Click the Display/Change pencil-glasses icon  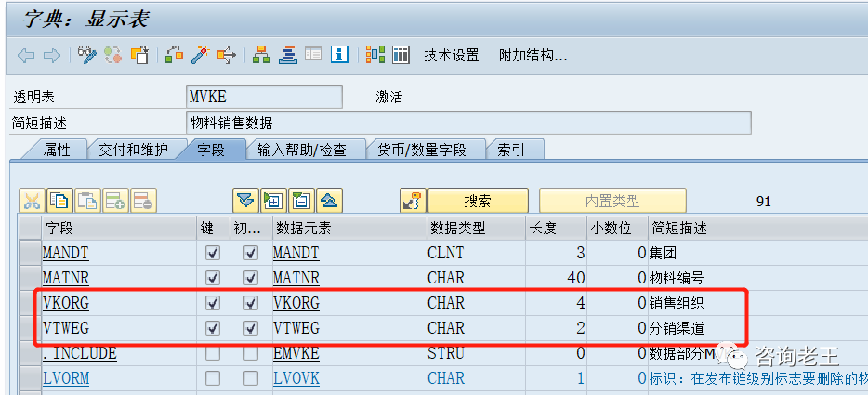coord(87,55)
